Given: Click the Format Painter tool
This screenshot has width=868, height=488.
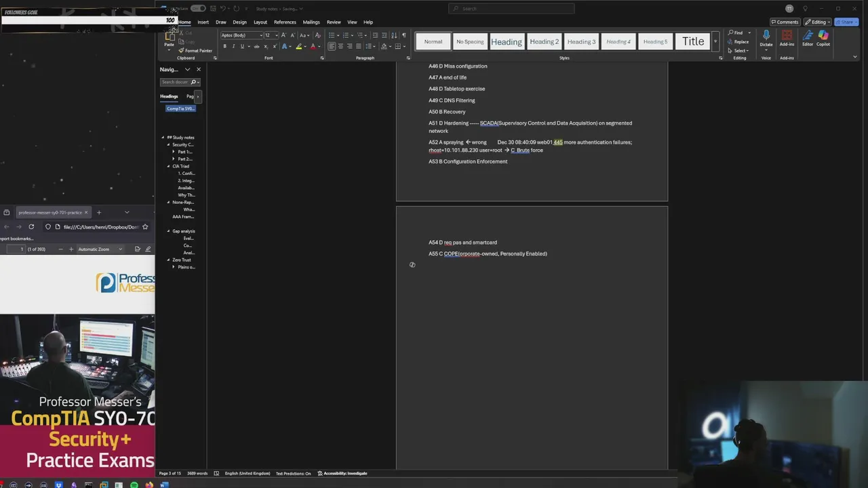Looking at the screenshot, I should pos(195,51).
